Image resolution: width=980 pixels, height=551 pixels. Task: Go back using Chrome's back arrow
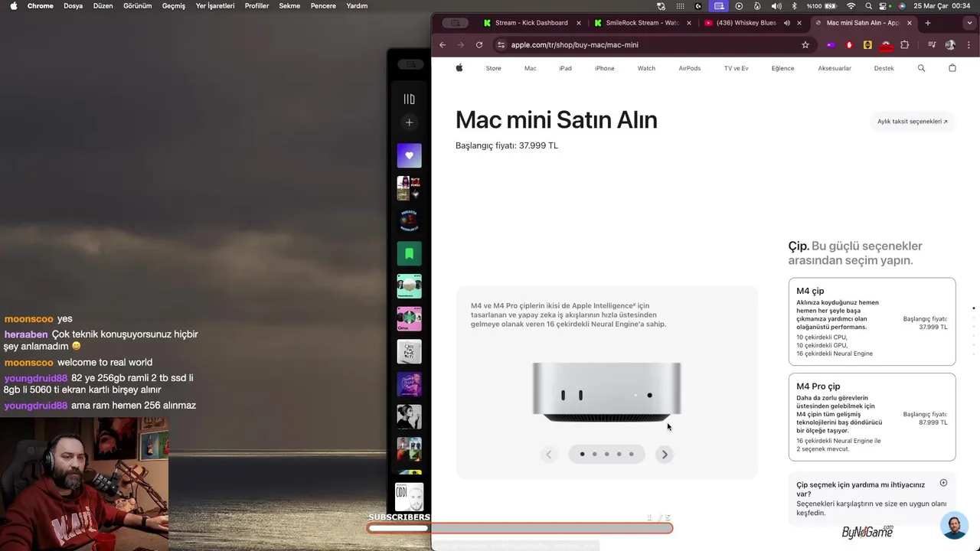coord(443,45)
